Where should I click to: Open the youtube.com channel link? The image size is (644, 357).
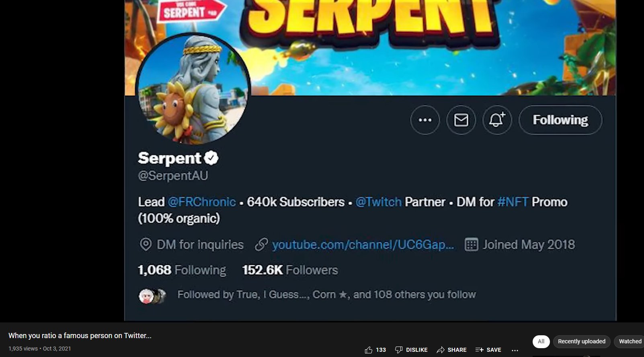(363, 244)
